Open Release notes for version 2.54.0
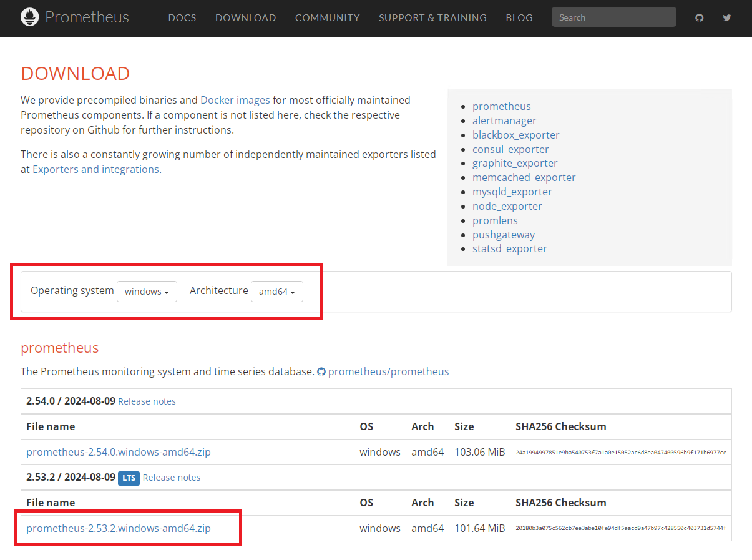752x560 pixels. pyautogui.click(x=147, y=401)
